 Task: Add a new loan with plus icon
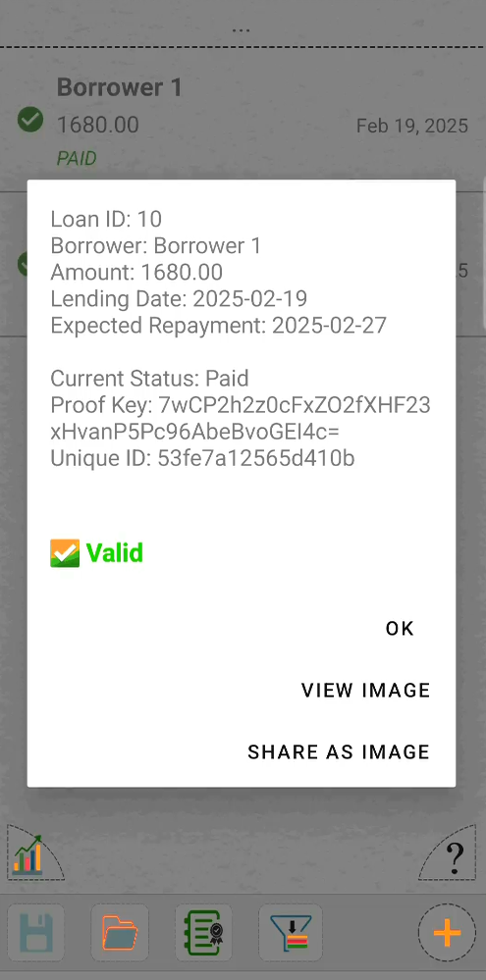click(x=448, y=933)
